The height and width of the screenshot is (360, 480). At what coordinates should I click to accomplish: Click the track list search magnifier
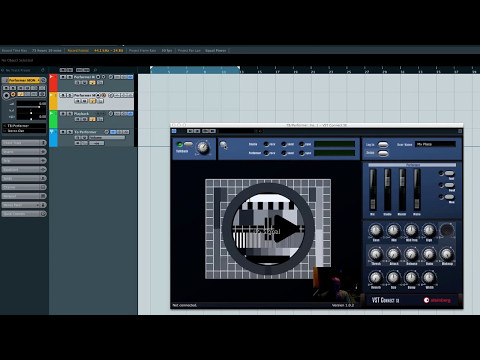click(95, 70)
